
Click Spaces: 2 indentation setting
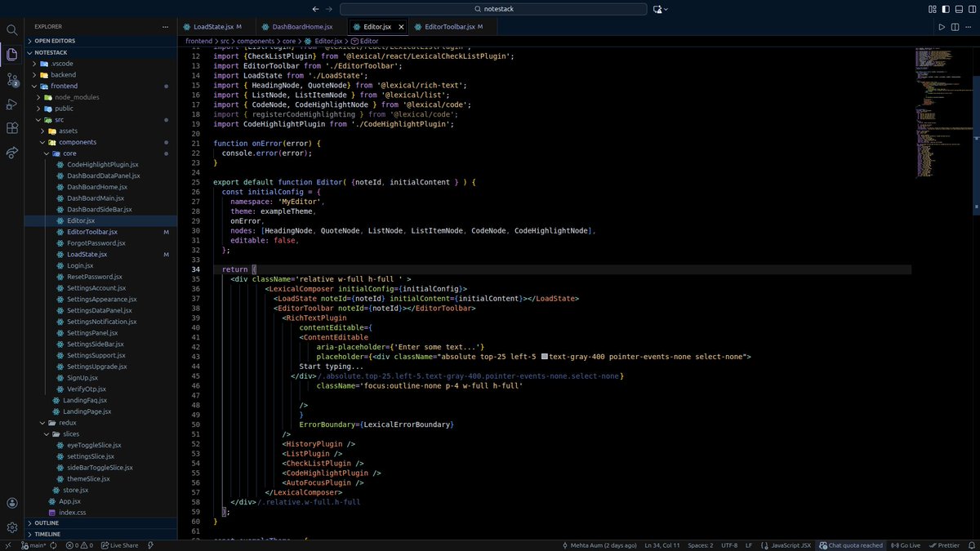pyautogui.click(x=700, y=545)
